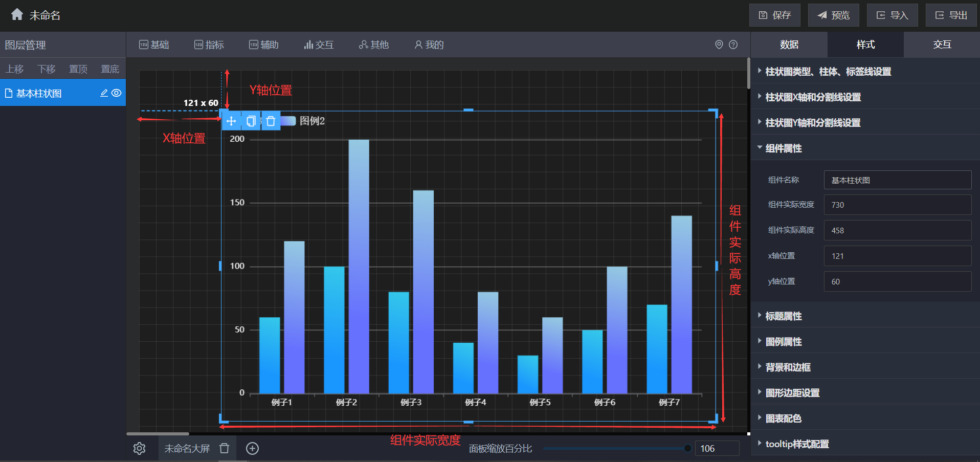Image resolution: width=980 pixels, height=462 pixels.
Task: Click the settings gear icon at bottom
Action: click(x=139, y=448)
